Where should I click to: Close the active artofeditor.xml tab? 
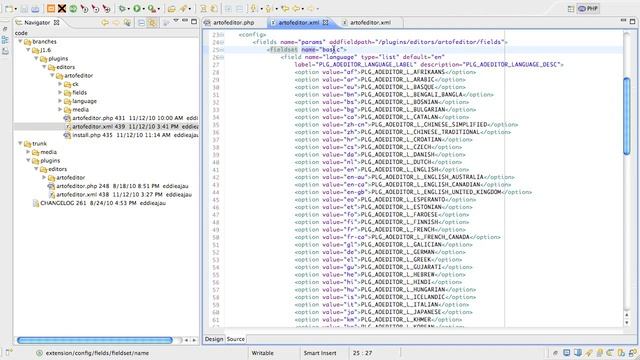(325, 22)
